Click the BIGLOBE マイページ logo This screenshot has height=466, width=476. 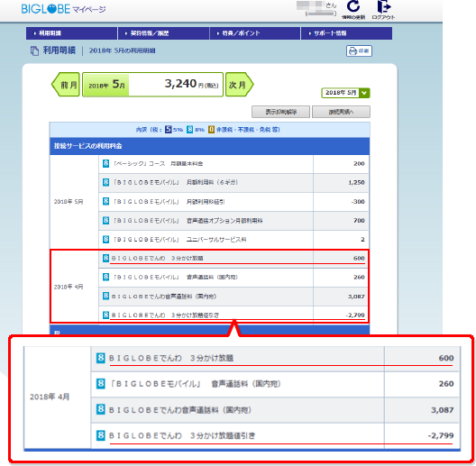tap(63, 9)
